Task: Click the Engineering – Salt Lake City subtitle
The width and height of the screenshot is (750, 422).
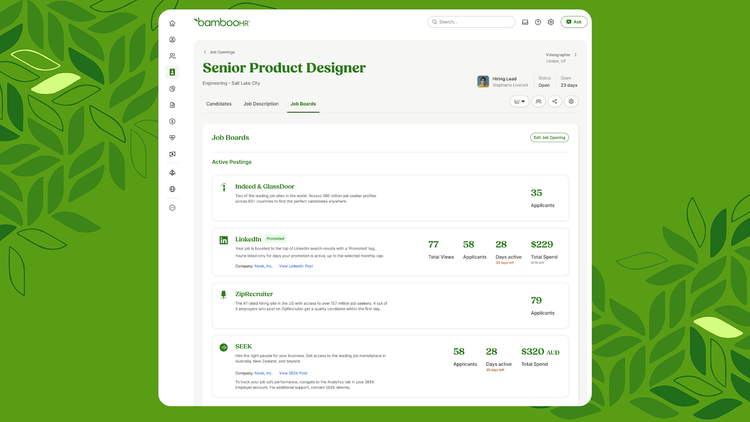Action: click(231, 83)
